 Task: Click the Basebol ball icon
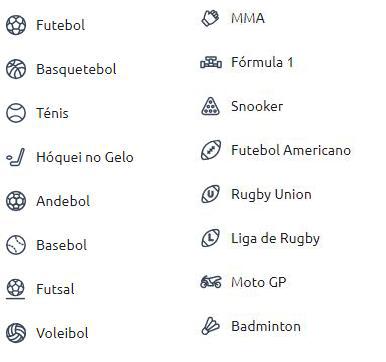tap(16, 245)
